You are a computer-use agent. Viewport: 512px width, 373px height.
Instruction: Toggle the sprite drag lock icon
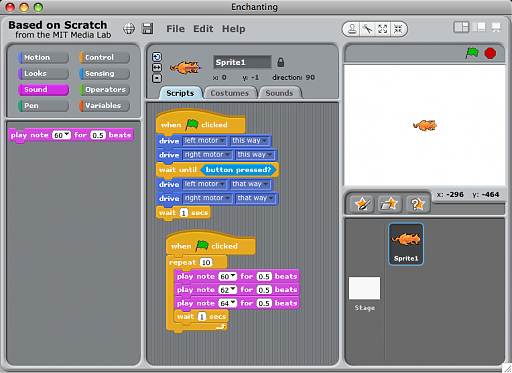tap(281, 62)
